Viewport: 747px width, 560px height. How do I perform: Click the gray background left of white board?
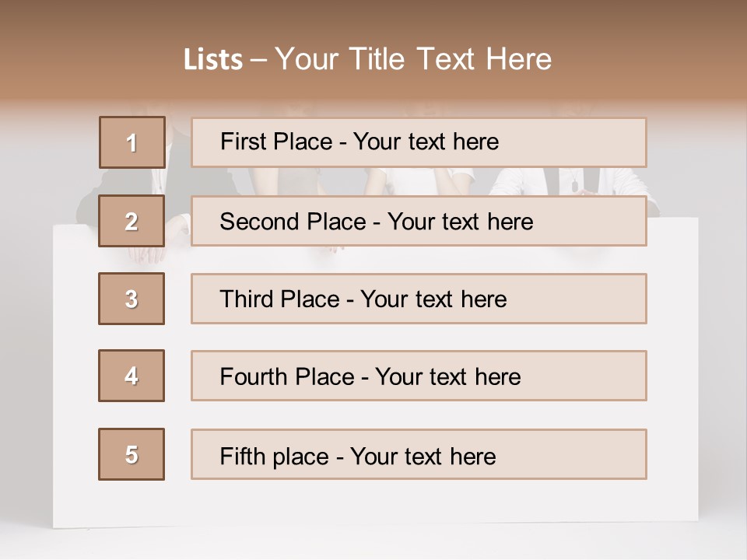25,350
